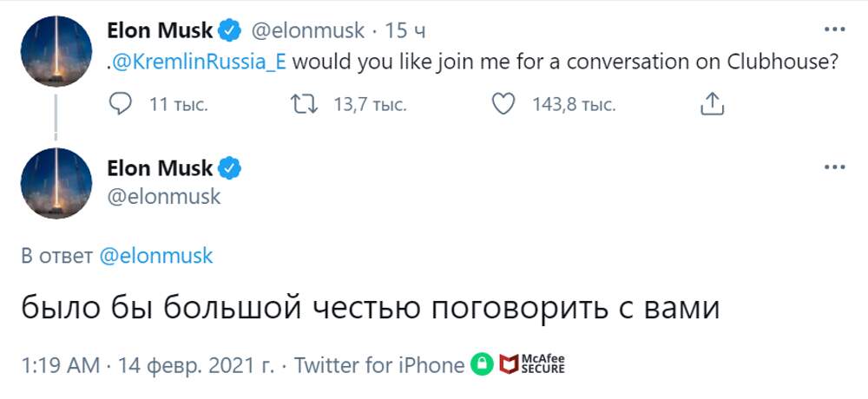Screen dimensions: 868x399
Task: Click the "1:19 AM · 14 февр. 2021 г." timestamp
Action: pyautogui.click(x=149, y=365)
